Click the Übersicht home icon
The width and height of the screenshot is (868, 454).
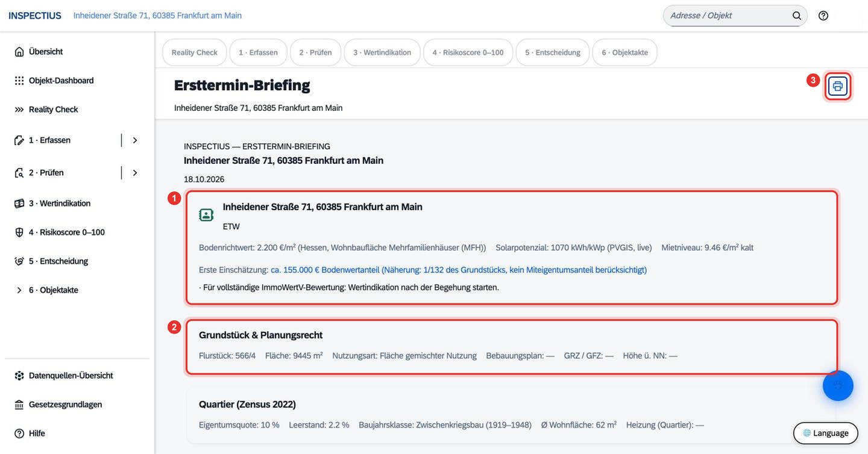[19, 52]
